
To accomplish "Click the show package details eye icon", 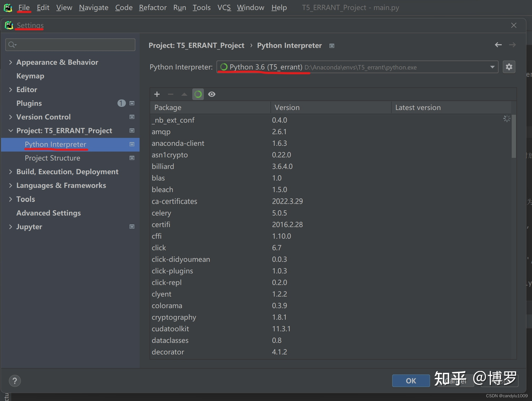I will click(212, 94).
